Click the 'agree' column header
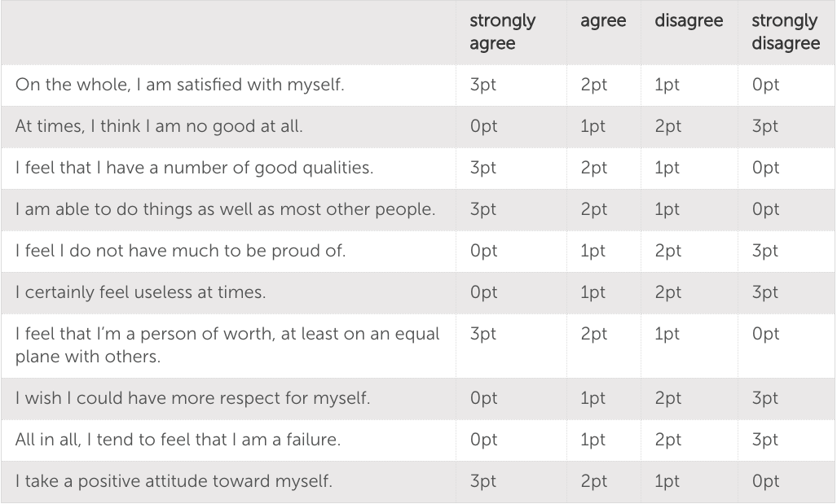This screenshot has width=837, height=504. click(x=602, y=22)
